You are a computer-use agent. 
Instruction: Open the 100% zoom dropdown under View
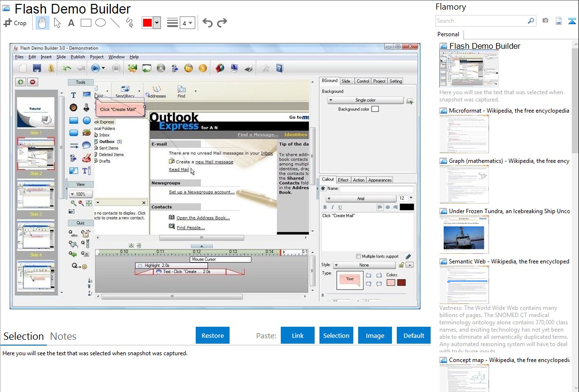[81, 194]
